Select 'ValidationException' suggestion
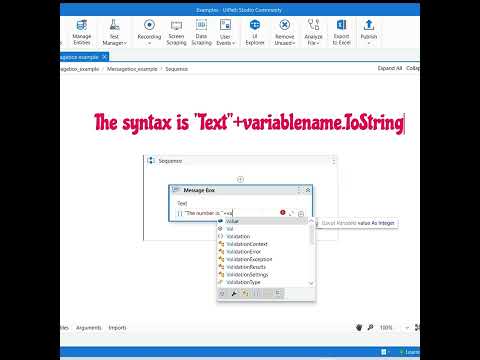The width and height of the screenshot is (480, 360). pos(262,259)
